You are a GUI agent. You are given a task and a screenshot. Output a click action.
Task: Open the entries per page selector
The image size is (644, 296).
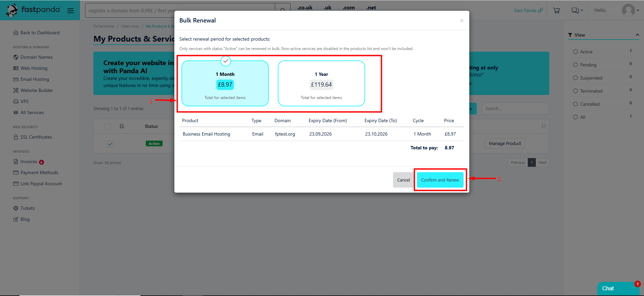click(106, 163)
